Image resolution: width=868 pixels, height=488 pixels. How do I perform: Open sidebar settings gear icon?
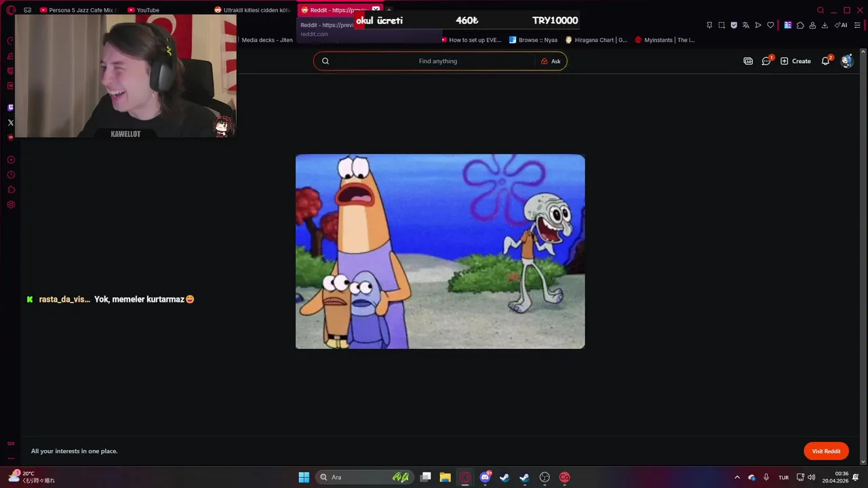[11, 205]
